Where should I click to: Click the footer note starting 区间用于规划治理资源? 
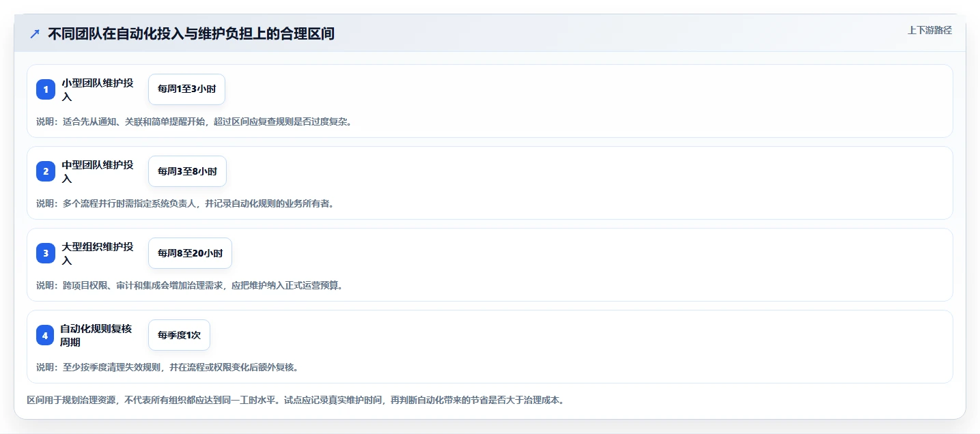point(295,400)
